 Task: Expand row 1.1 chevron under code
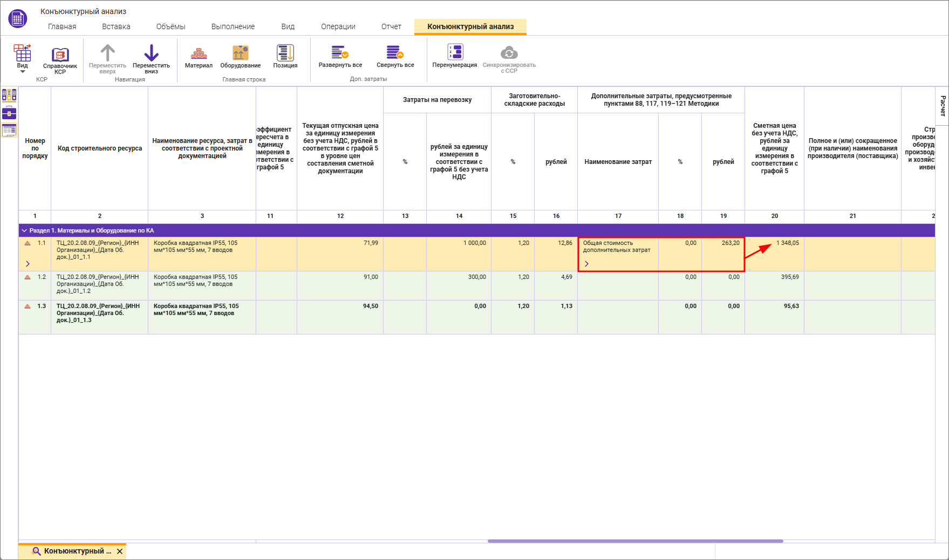[x=28, y=264]
